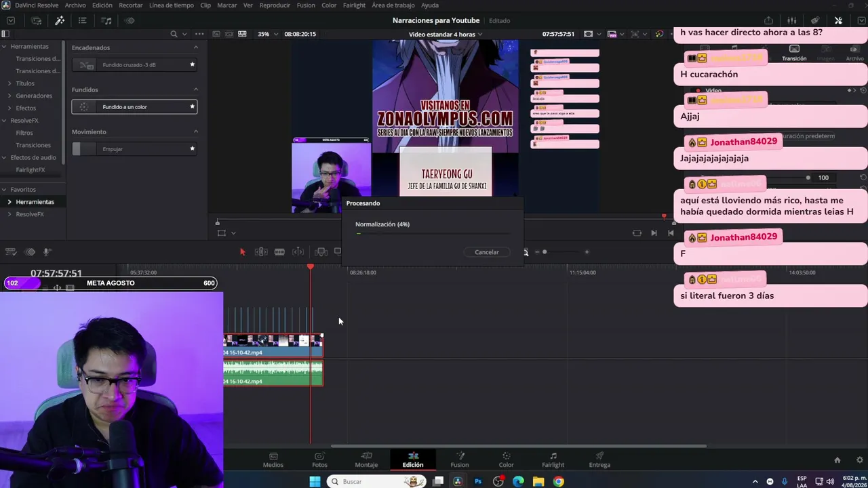Open the Mixer icon in top right
The height and width of the screenshot is (488, 868).
pos(791,20)
